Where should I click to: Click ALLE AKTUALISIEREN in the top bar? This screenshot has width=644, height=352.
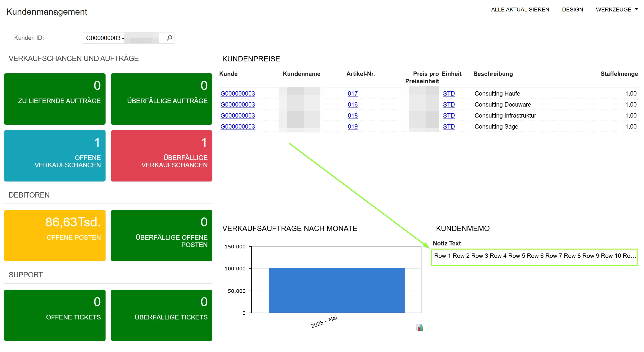click(x=520, y=9)
